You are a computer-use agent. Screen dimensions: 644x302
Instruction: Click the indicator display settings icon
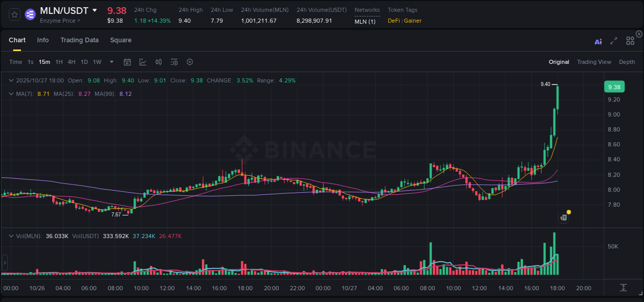pos(174,62)
